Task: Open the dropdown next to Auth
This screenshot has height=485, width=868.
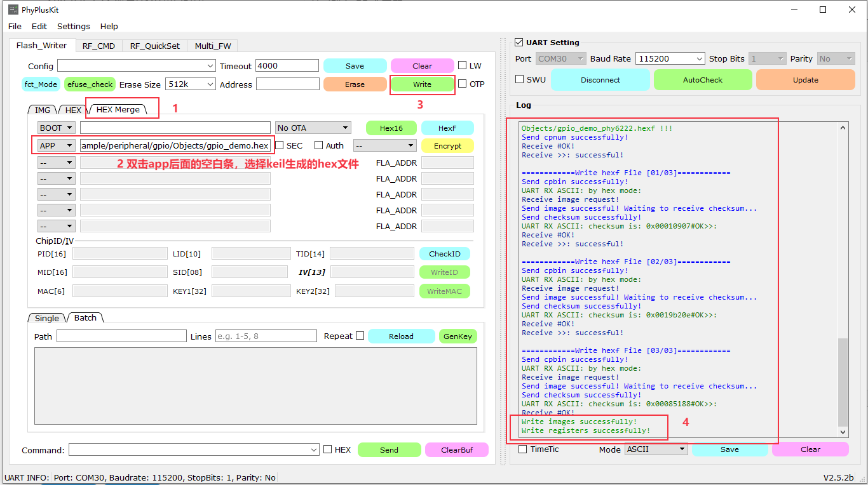Action: click(x=385, y=145)
